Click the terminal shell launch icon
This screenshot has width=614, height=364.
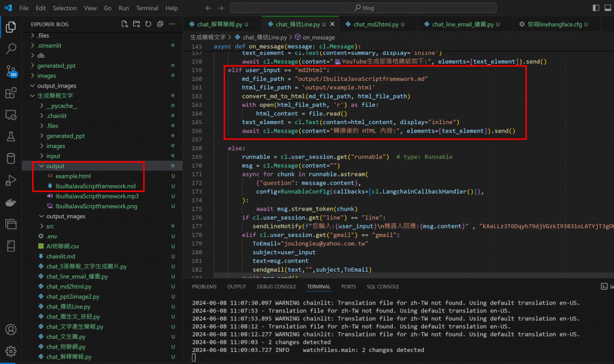point(604,287)
